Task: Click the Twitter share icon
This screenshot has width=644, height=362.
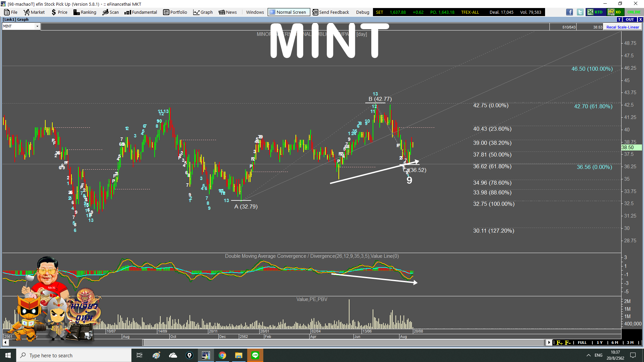Action: 580,12
